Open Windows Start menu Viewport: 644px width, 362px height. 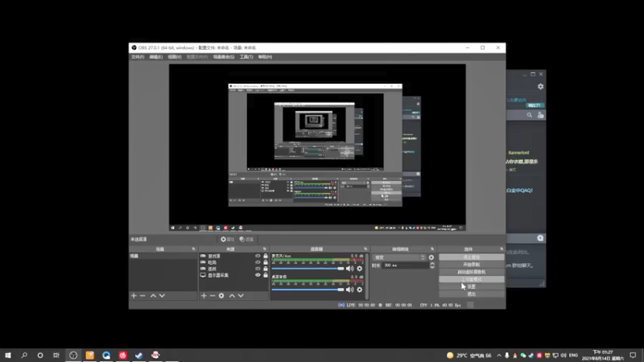point(8,355)
